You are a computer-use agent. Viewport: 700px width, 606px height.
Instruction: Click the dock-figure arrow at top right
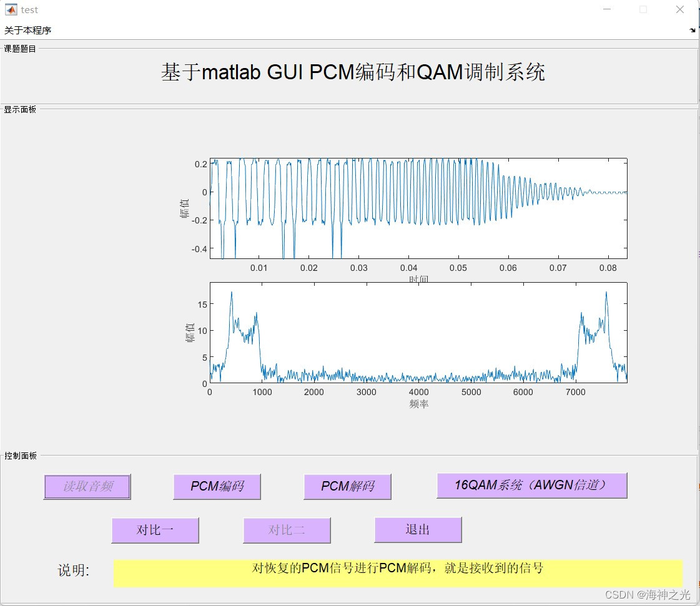pyautogui.click(x=692, y=29)
